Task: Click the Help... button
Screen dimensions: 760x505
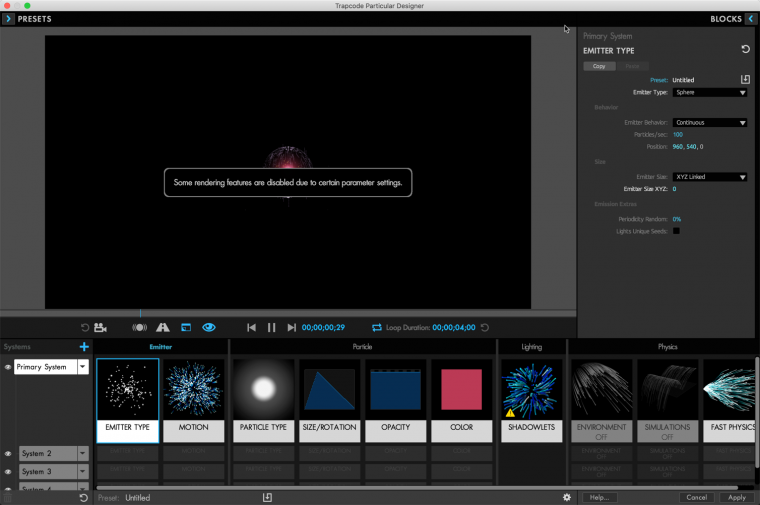Action: pyautogui.click(x=599, y=497)
